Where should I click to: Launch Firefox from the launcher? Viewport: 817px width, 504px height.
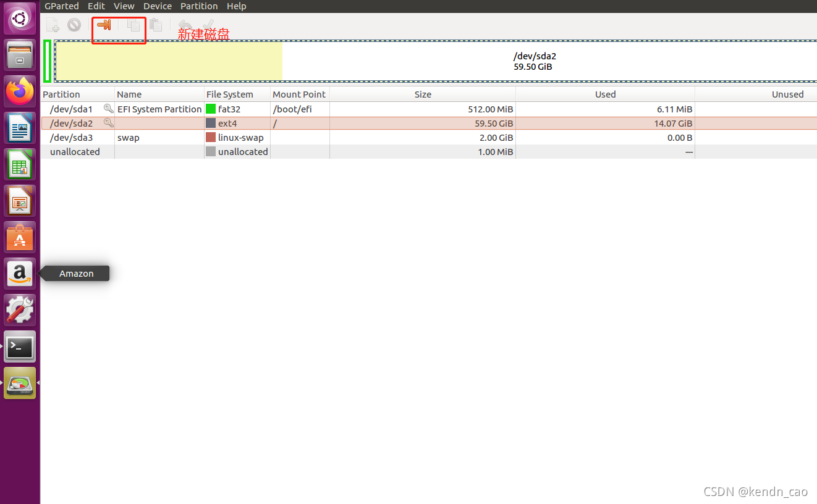20,91
